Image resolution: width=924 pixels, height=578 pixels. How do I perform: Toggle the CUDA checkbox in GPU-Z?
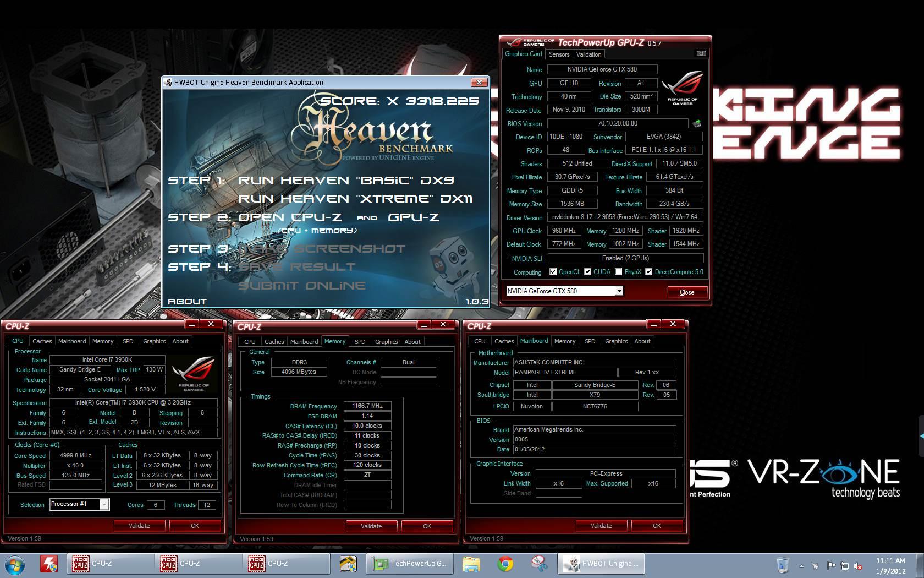(x=587, y=272)
